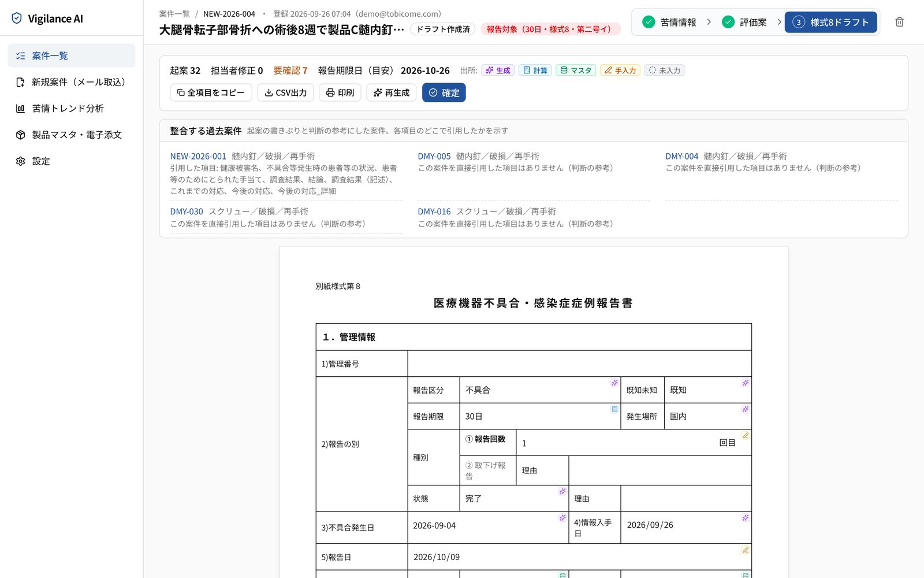
Task: Click the 案件一覧 breadcrumb link
Action: coord(174,14)
